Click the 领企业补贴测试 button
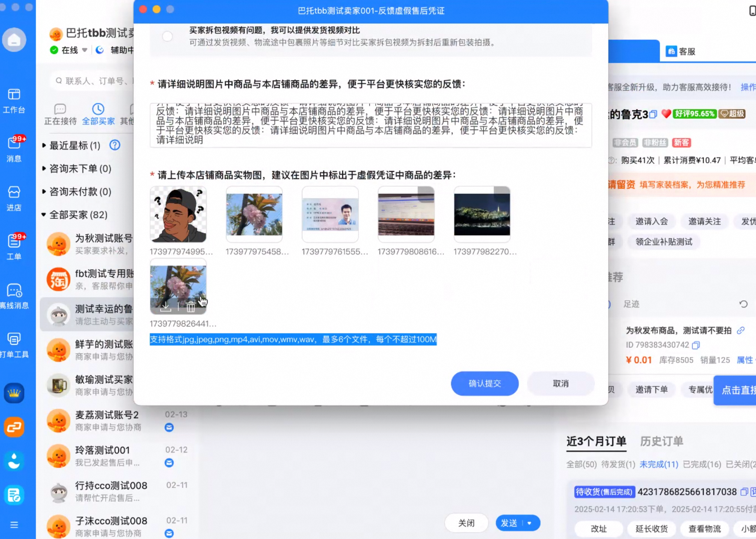The height and width of the screenshot is (539, 756). pos(664,242)
